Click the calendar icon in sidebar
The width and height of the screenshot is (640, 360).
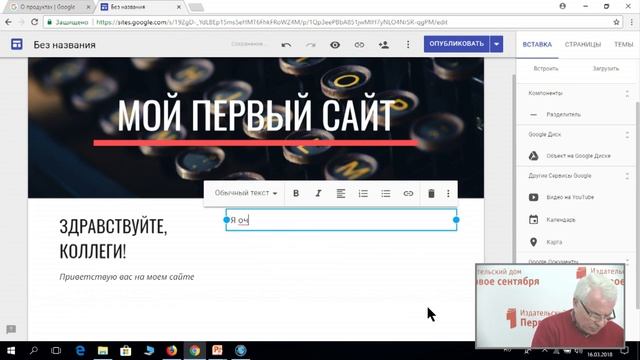pyautogui.click(x=533, y=220)
